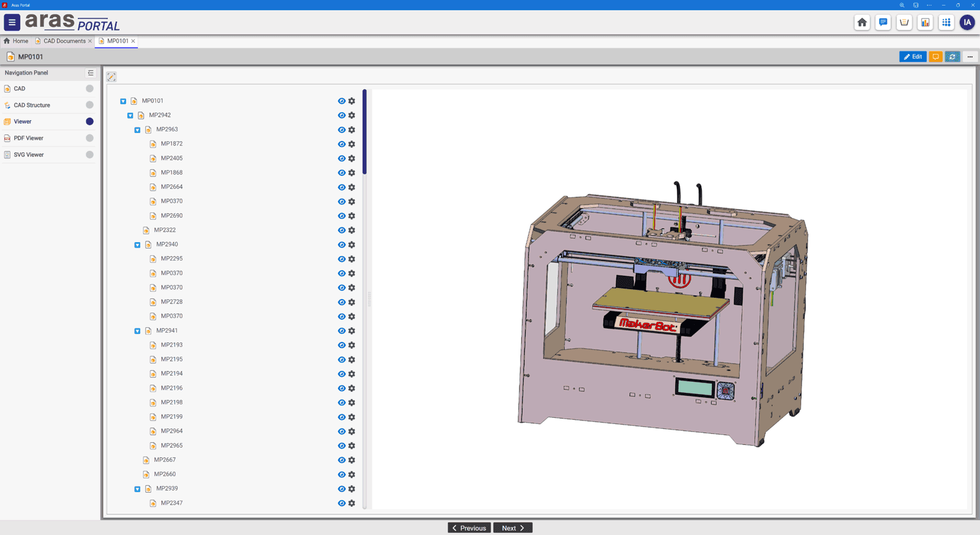Select PDF Viewer in Navigation Panel
The image size is (980, 535).
click(x=49, y=138)
